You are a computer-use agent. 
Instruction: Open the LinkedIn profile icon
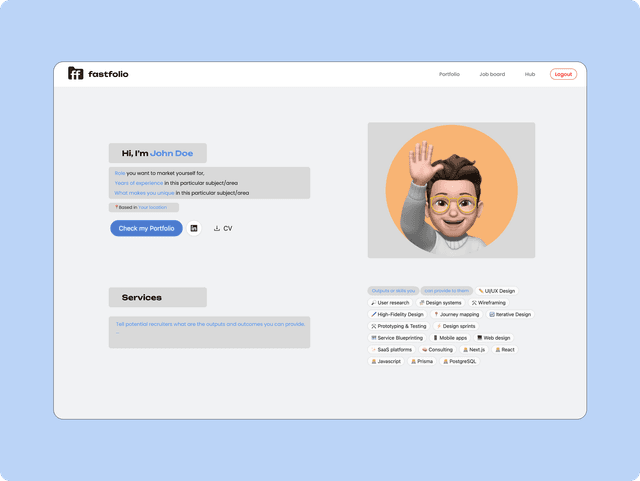(194, 228)
